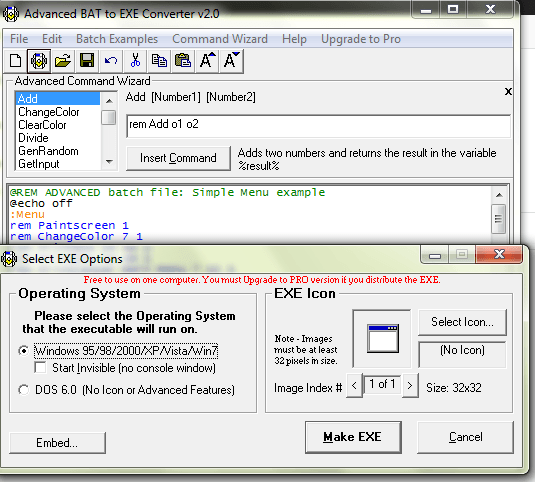
Task: Close the Select EXE Options dialog
Action: [499, 254]
